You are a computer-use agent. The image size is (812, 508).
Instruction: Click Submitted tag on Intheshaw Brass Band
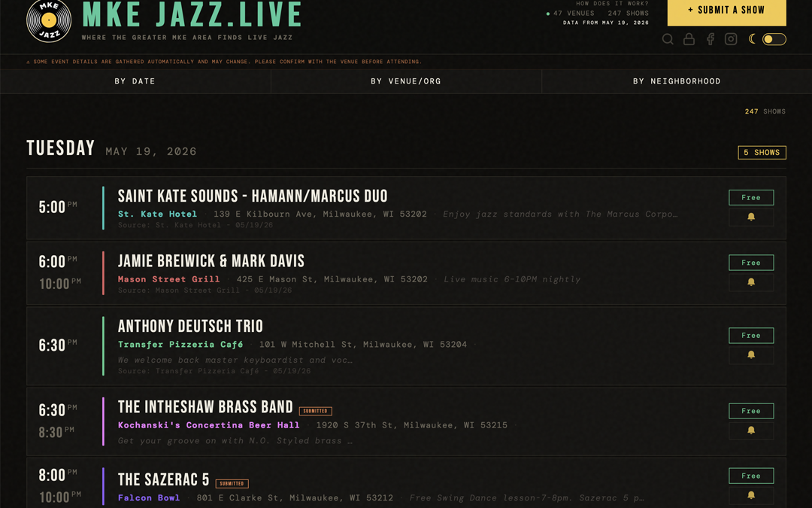(315, 411)
